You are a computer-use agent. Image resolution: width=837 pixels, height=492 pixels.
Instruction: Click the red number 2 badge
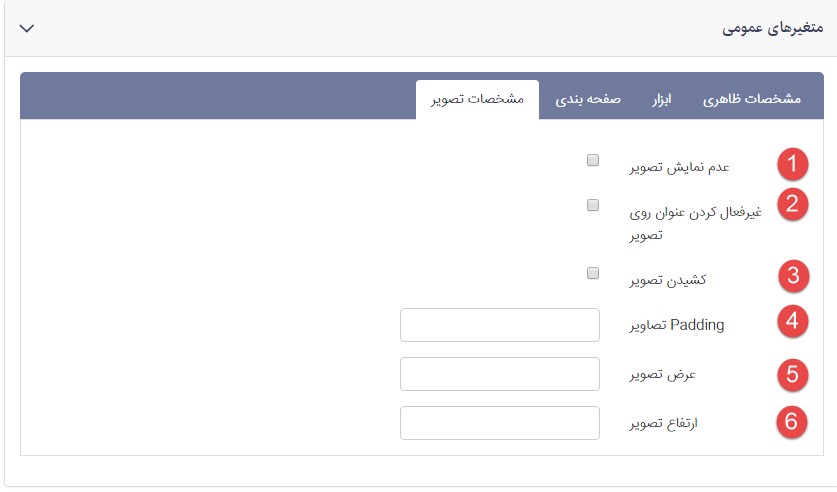coord(793,204)
